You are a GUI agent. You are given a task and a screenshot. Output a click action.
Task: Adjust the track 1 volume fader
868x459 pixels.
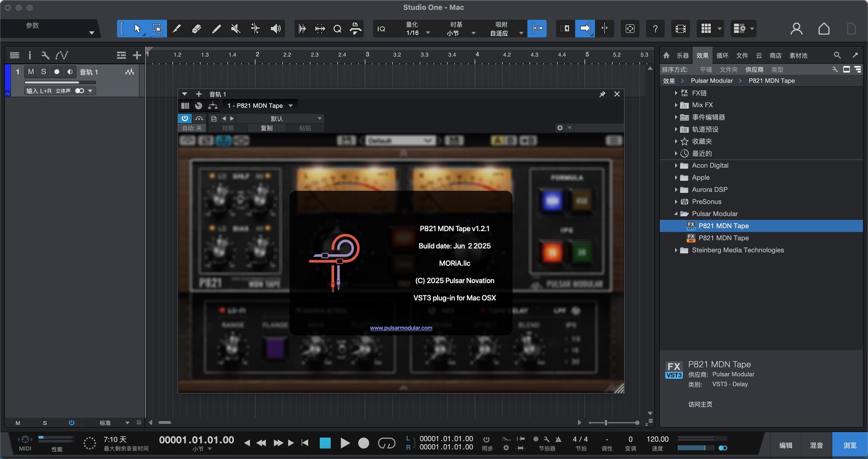[79, 82]
